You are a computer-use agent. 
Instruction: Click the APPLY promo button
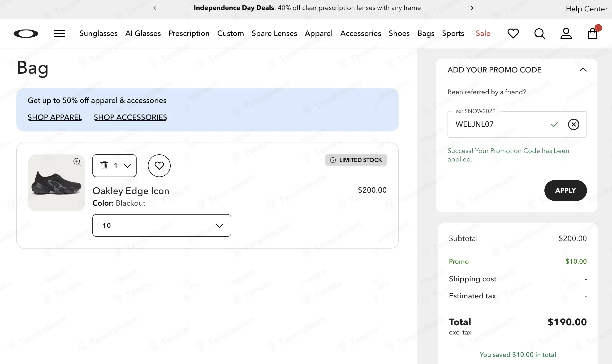pos(565,190)
